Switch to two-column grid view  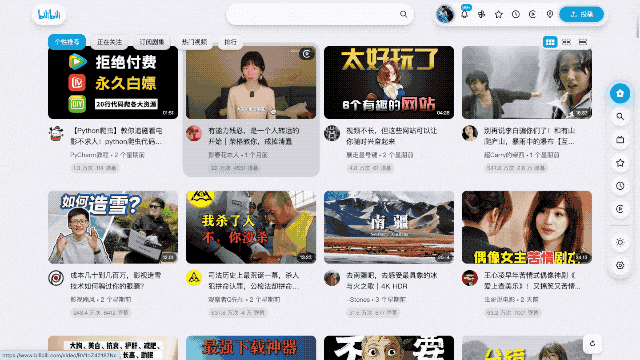[566, 42]
